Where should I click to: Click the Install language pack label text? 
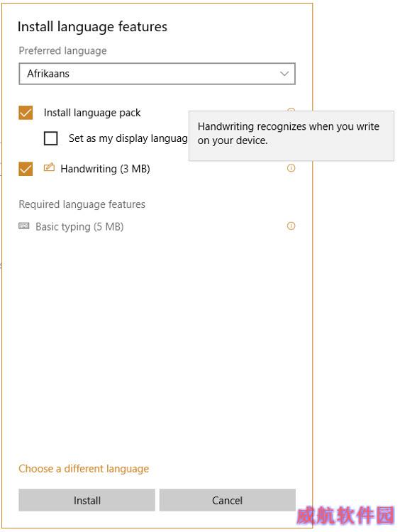click(92, 113)
